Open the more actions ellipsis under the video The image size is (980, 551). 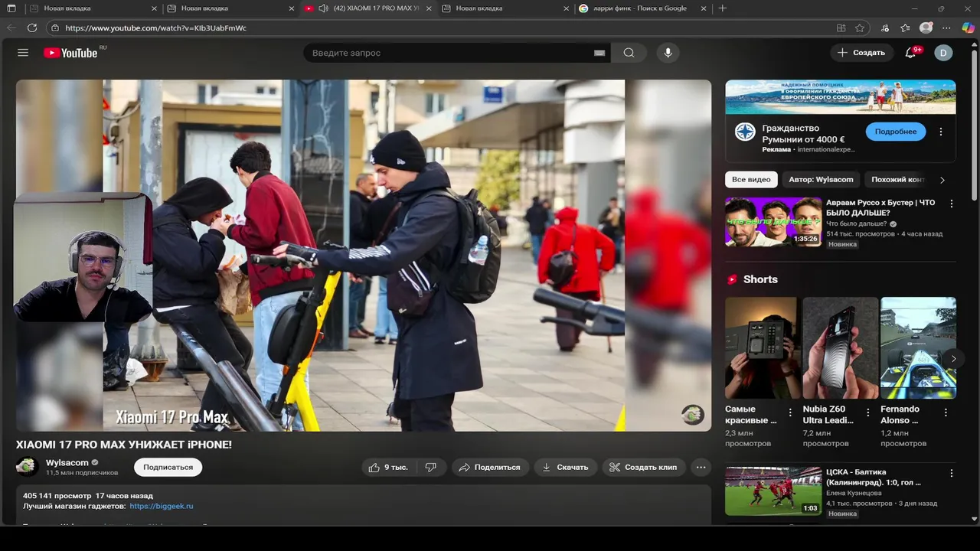pyautogui.click(x=701, y=467)
